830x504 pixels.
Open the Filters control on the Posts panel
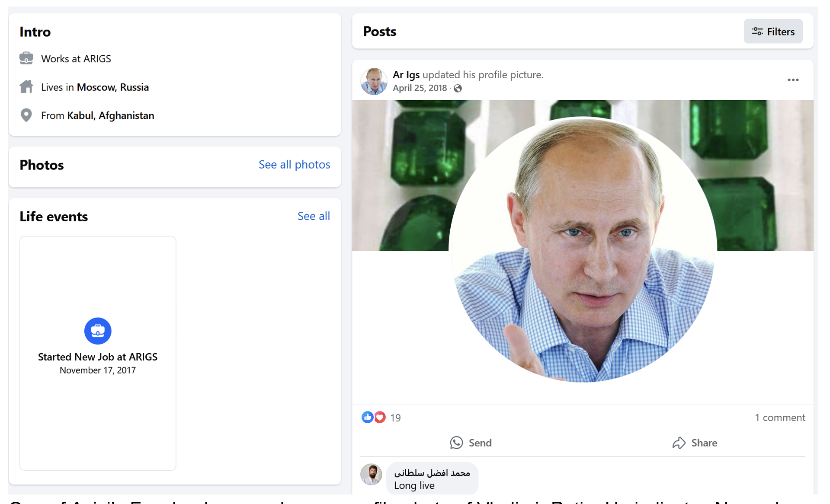point(773,31)
